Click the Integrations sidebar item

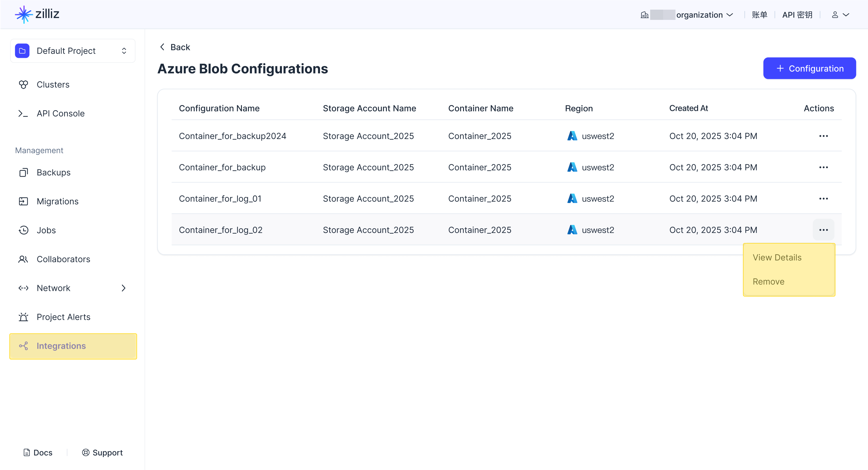(61, 346)
